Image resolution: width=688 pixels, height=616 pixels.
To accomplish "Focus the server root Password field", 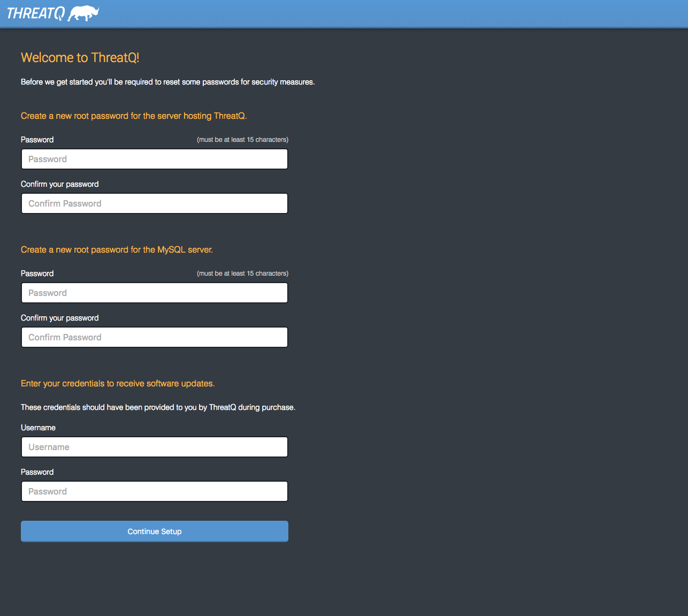I will point(155,159).
